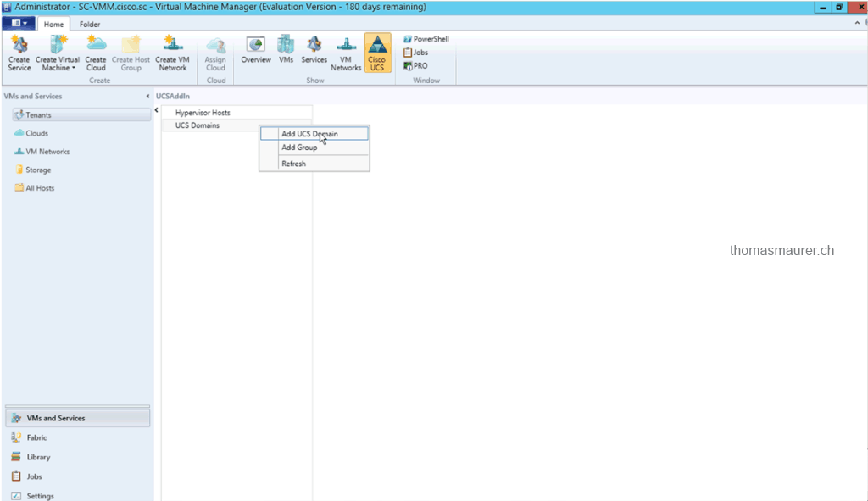Open the PowerShell window
The height and width of the screenshot is (501, 868).
(x=426, y=39)
